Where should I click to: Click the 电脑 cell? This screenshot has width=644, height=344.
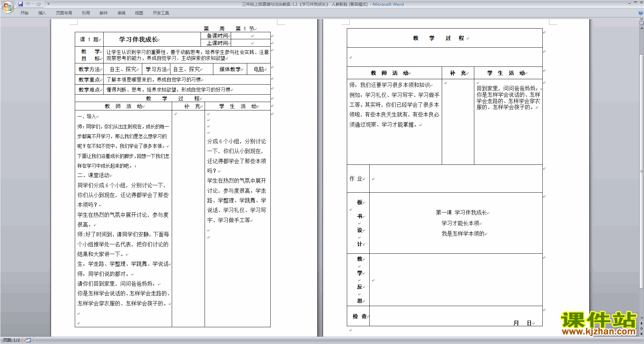259,69
